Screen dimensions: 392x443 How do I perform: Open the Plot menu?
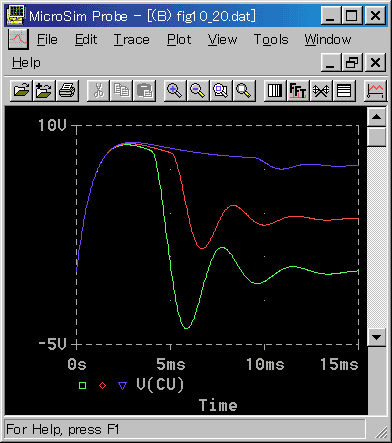tap(179, 40)
